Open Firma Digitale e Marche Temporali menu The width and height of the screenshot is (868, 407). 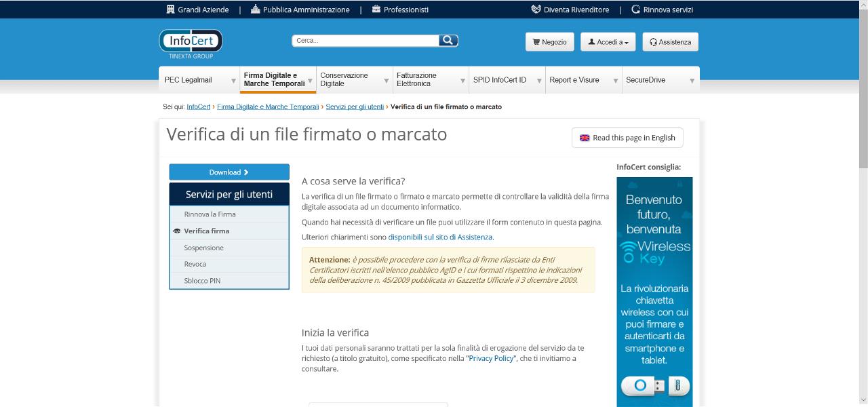pos(278,80)
